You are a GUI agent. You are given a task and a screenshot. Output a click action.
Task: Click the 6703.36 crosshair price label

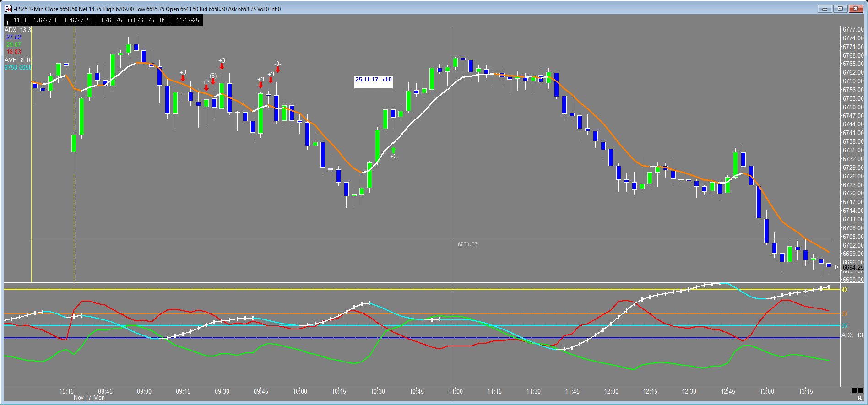click(467, 244)
